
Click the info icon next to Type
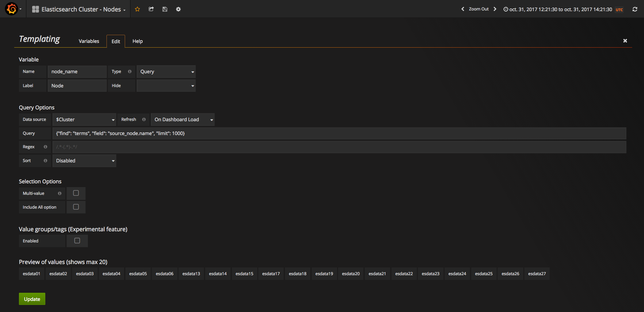coord(130,72)
